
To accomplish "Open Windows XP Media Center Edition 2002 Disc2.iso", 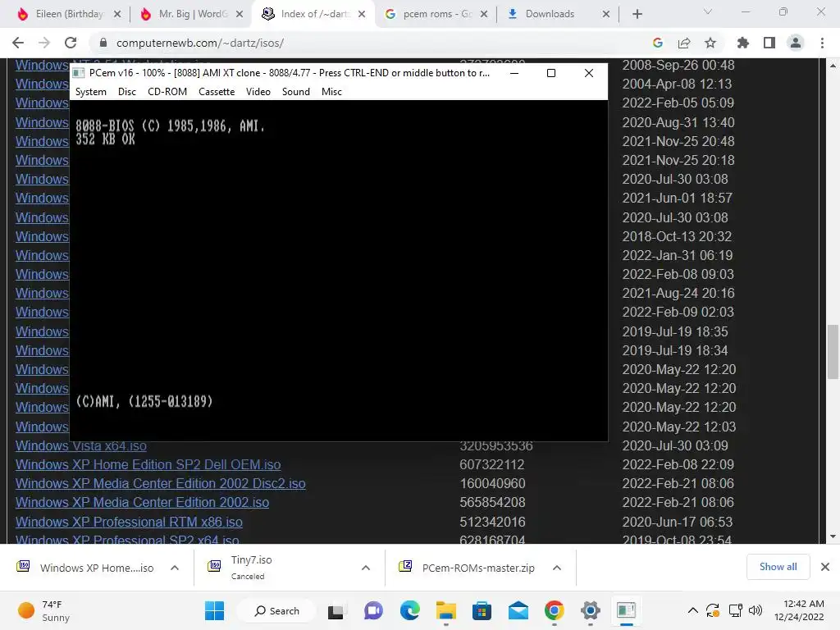I will (160, 483).
